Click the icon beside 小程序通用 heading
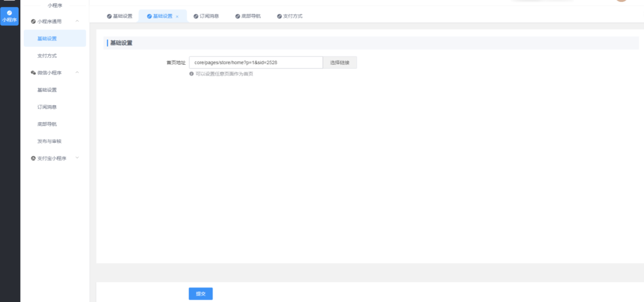 click(x=33, y=22)
